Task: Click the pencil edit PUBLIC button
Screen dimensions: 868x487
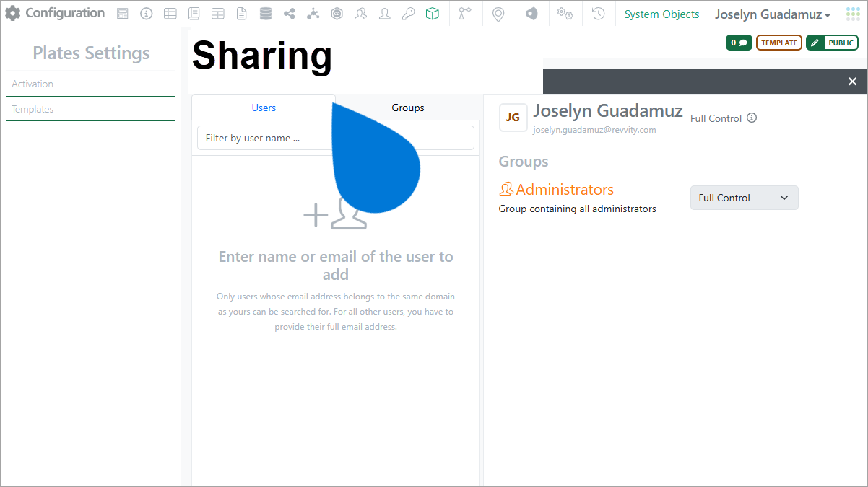Action: coord(832,43)
